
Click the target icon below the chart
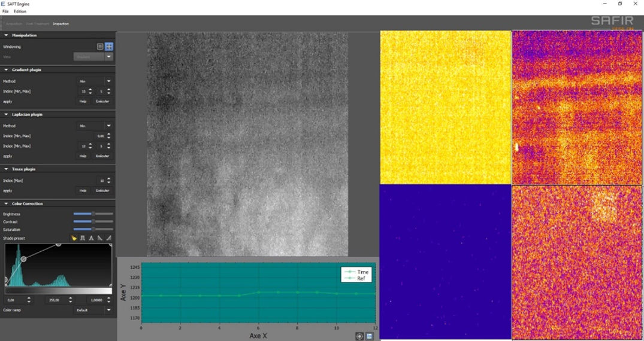(x=359, y=336)
